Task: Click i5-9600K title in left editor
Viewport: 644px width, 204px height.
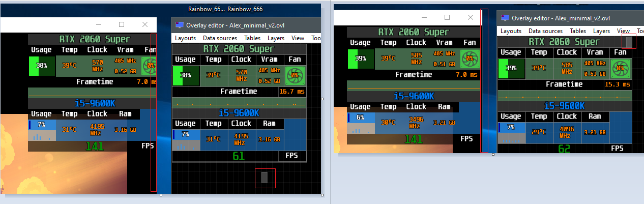Action: tap(239, 113)
